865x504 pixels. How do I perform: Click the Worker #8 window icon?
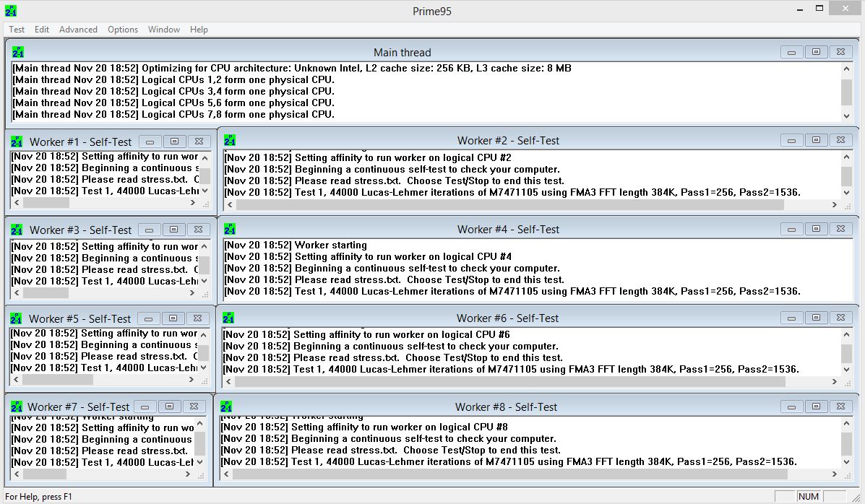pyautogui.click(x=226, y=407)
